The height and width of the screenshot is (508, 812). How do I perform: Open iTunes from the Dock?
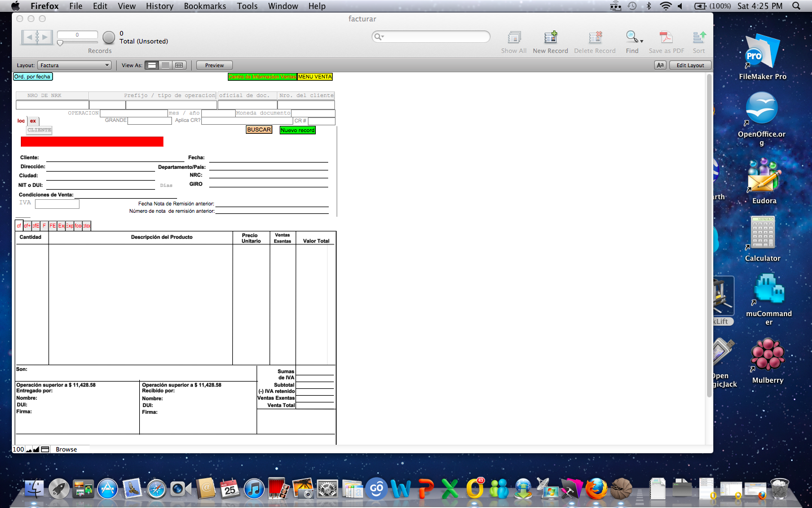(254, 489)
